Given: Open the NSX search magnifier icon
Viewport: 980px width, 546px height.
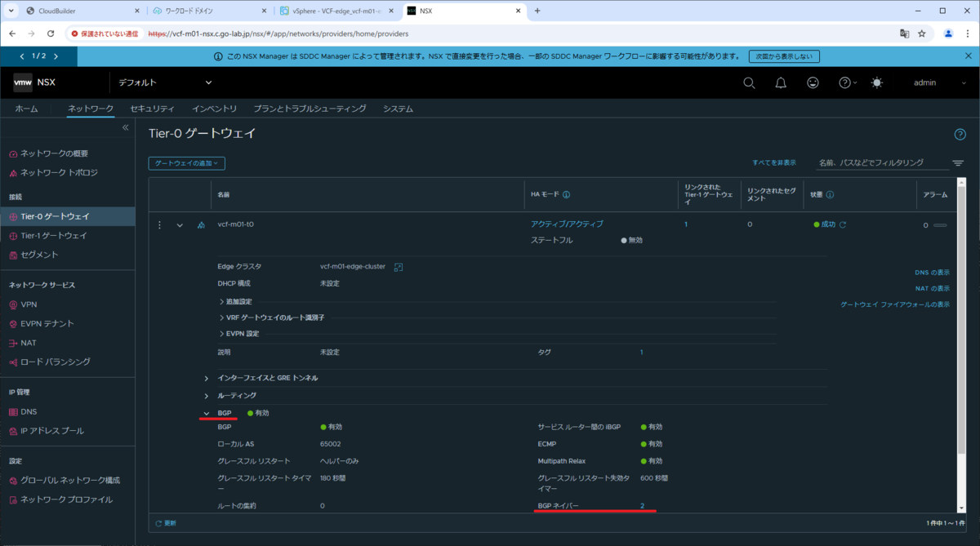Looking at the screenshot, I should 749,82.
